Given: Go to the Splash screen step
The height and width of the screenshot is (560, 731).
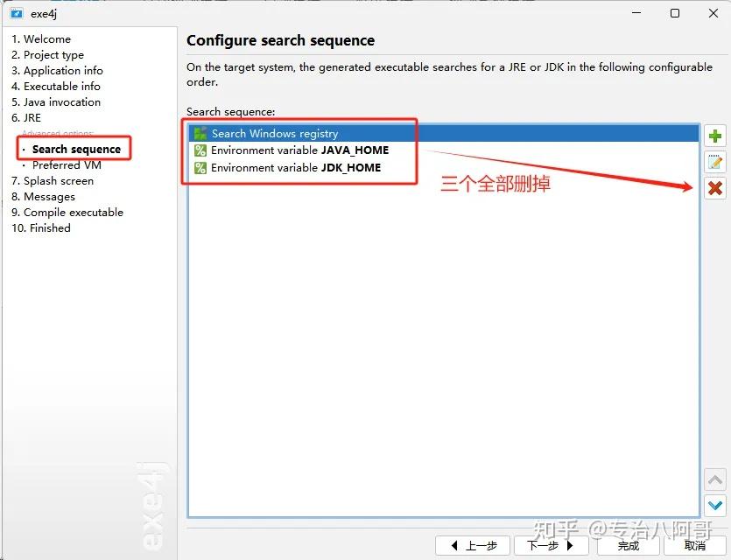Looking at the screenshot, I should click(54, 180).
